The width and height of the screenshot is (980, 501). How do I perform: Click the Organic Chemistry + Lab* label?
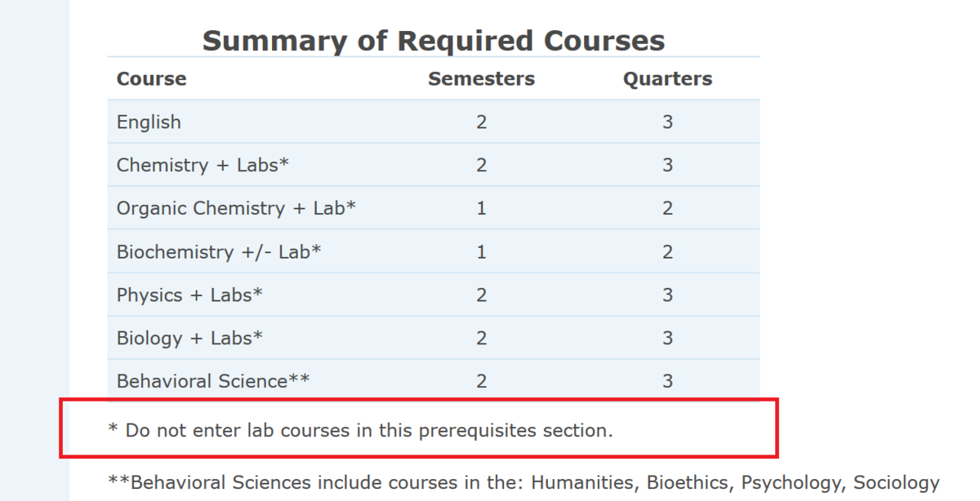click(x=236, y=208)
